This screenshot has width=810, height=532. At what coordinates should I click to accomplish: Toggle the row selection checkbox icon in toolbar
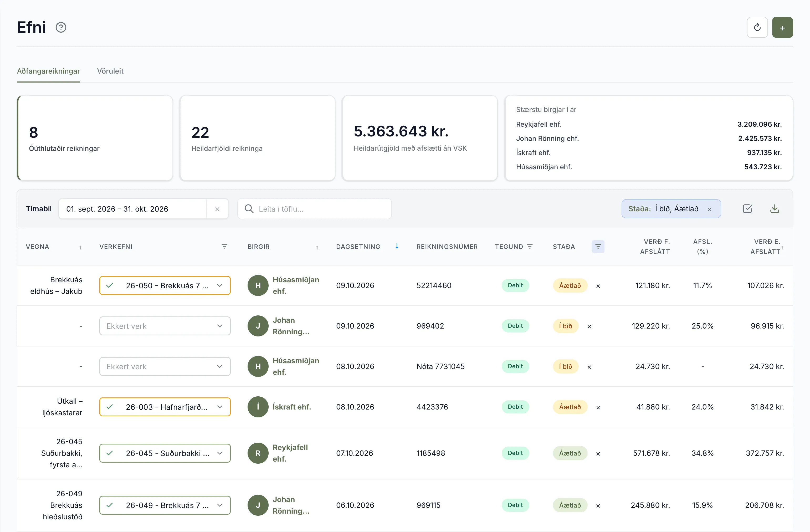pos(747,209)
